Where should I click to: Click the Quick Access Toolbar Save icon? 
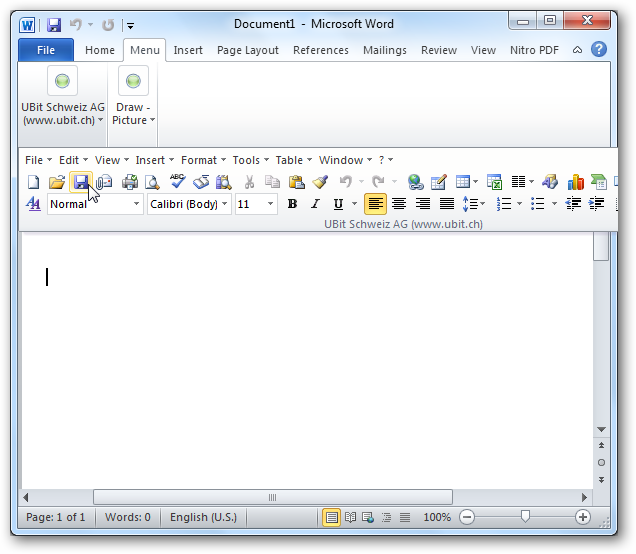tap(54, 25)
